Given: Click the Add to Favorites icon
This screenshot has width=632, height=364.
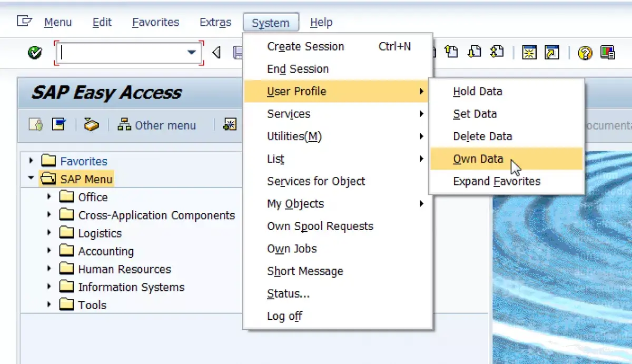Looking at the screenshot, I should point(230,125).
